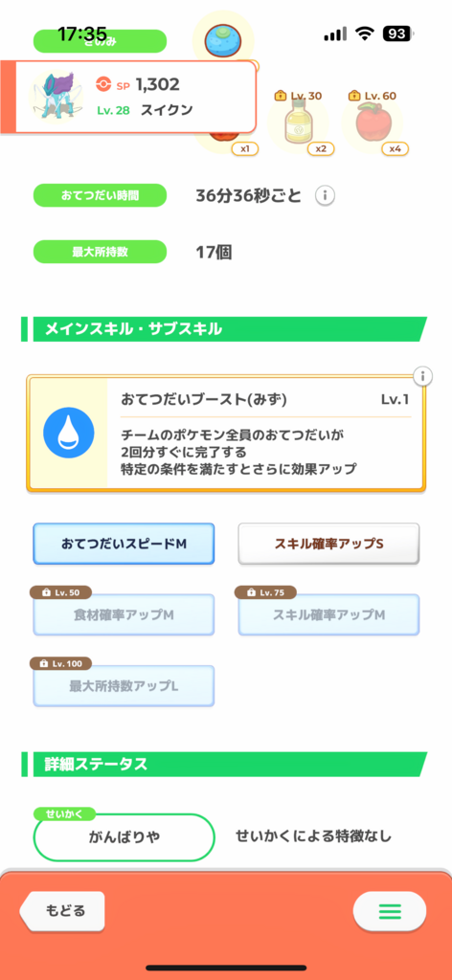
Task: Tap the blue water drop skill icon
Action: click(x=69, y=433)
